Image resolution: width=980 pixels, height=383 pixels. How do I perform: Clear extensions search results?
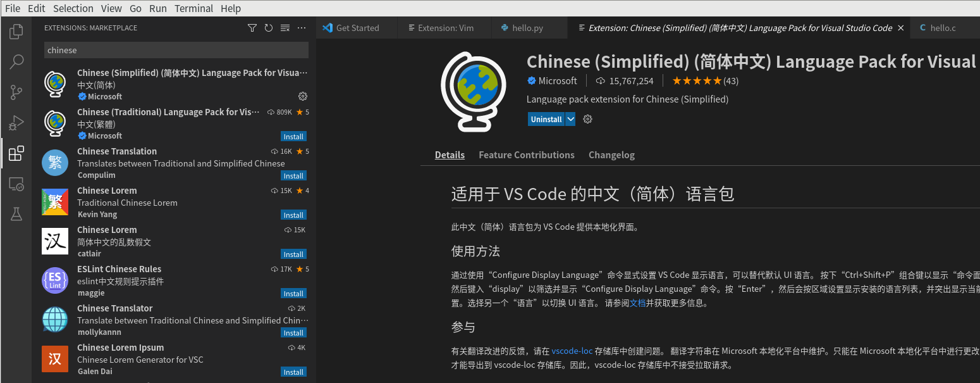point(285,28)
